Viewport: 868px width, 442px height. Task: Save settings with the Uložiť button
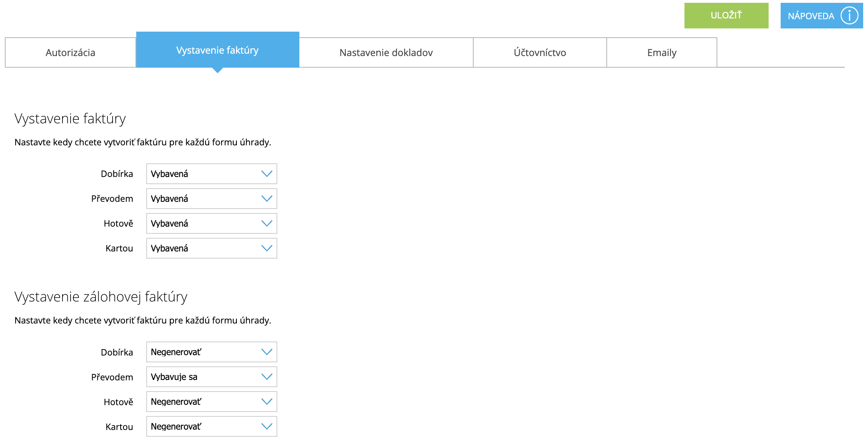pyautogui.click(x=726, y=16)
